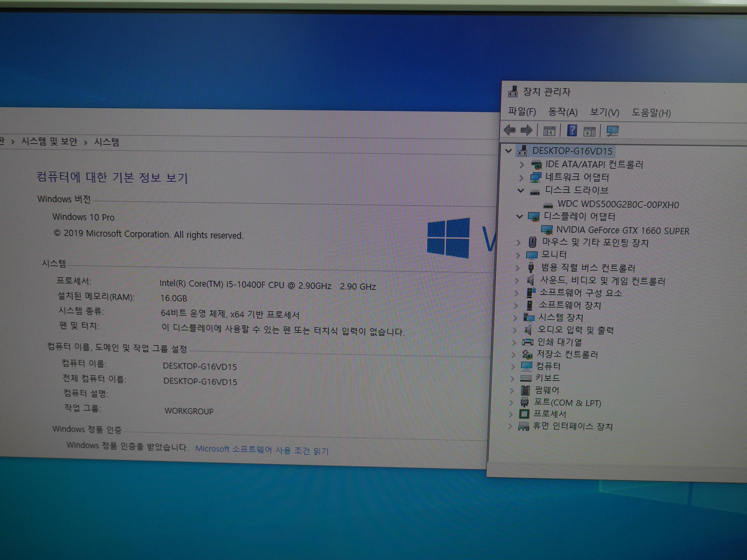Select the 소프트웨어 구성 요소 icon

pyautogui.click(x=531, y=292)
